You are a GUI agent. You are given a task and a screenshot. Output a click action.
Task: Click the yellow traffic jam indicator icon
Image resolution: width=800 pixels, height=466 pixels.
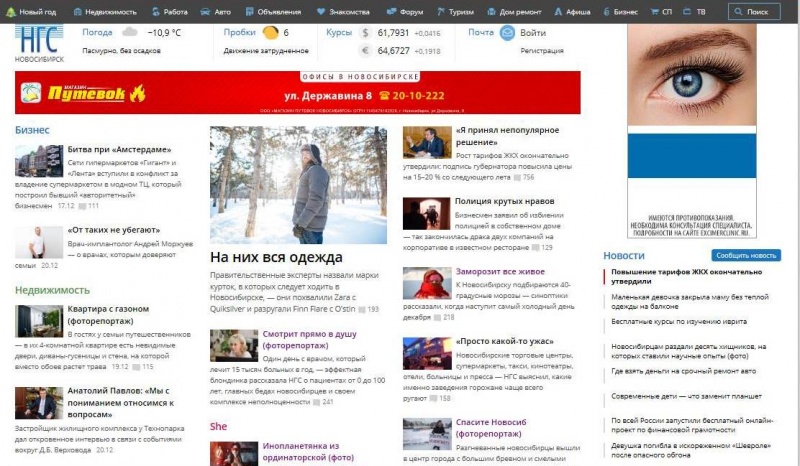click(270, 33)
